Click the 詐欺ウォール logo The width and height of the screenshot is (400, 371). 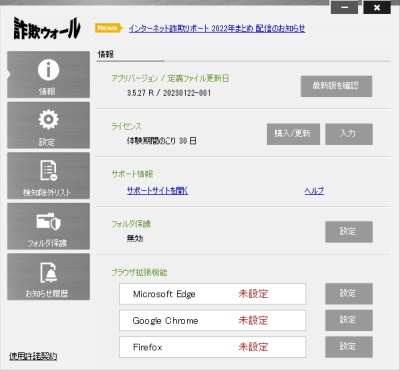tap(47, 28)
